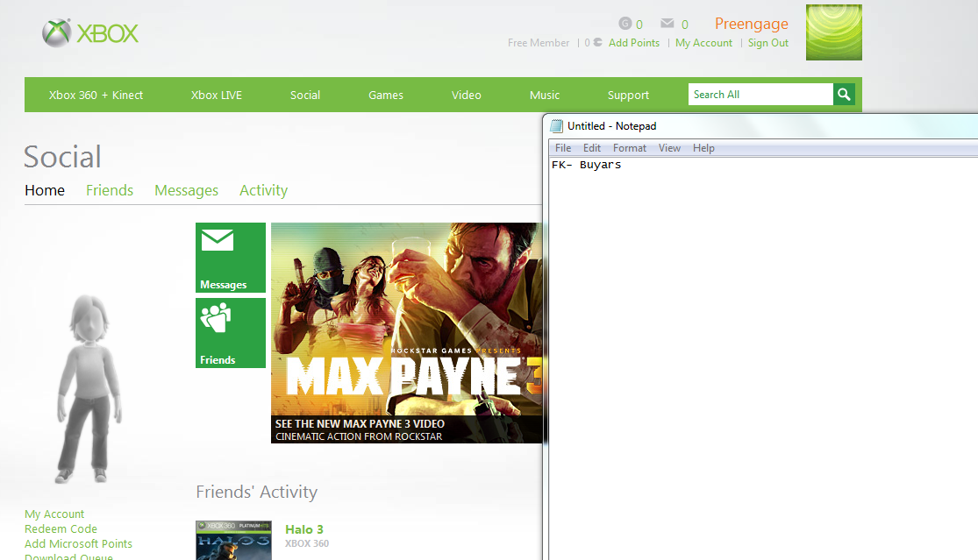This screenshot has height=560, width=978.
Task: Click 'SEE THE NEW MAX PAYNE 3 VIDEO' caption
Action: pyautogui.click(x=360, y=423)
